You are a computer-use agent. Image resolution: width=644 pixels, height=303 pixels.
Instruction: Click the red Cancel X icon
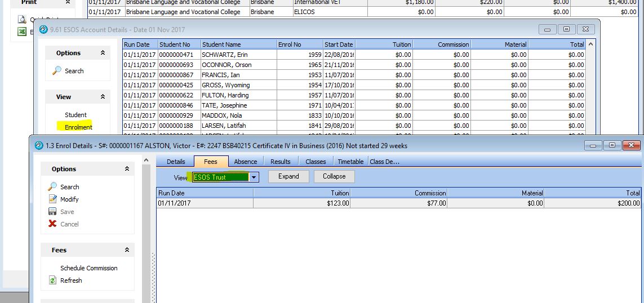(52, 224)
